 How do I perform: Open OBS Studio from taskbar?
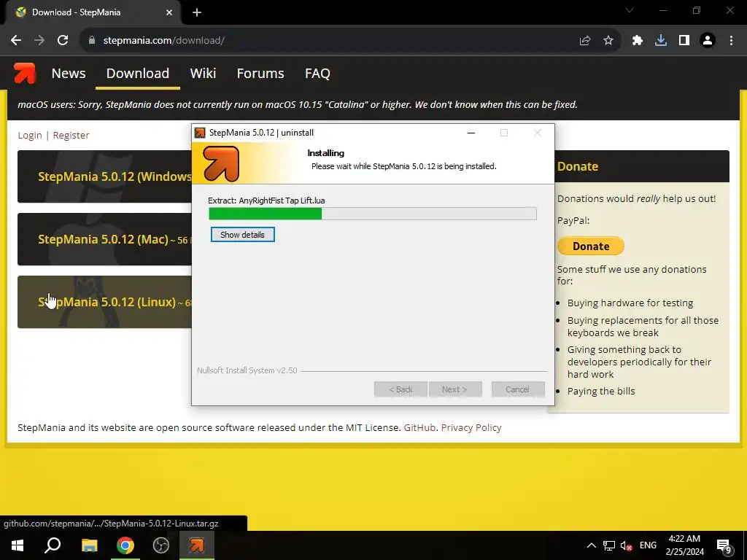pos(161,545)
